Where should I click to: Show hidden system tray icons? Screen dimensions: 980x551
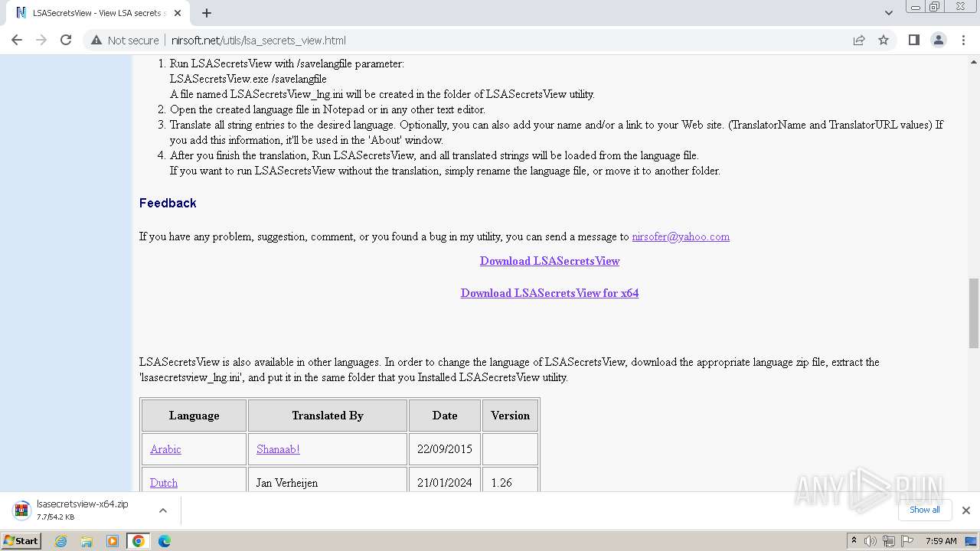click(854, 541)
